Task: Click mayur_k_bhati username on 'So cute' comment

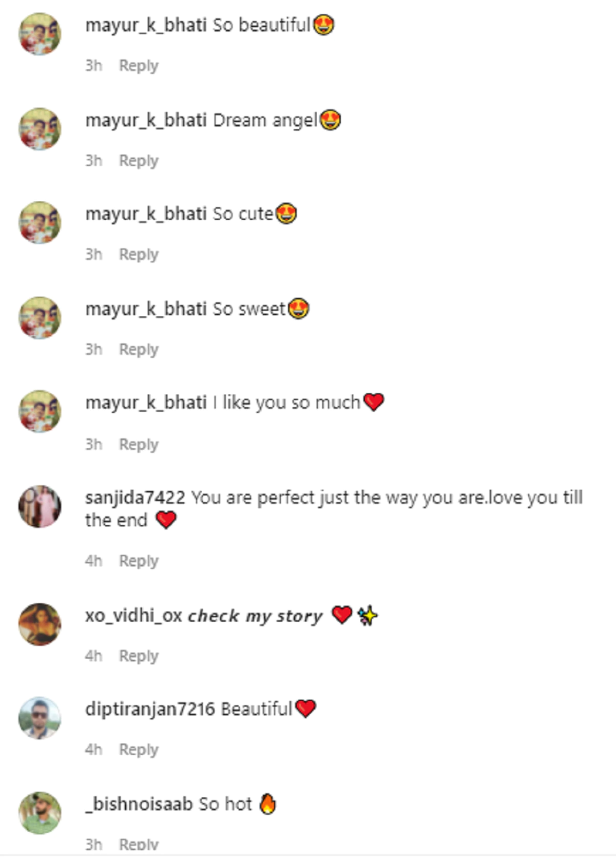Action: (146, 214)
